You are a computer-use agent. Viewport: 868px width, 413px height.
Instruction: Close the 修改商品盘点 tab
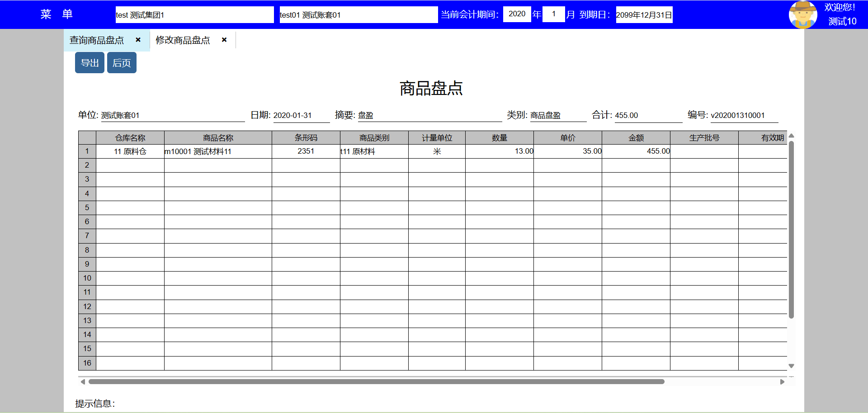224,40
